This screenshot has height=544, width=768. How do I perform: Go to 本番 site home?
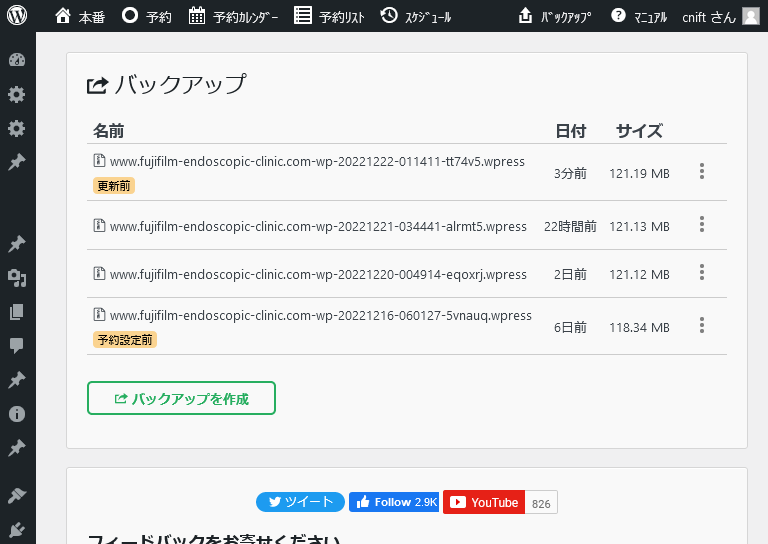[x=80, y=16]
